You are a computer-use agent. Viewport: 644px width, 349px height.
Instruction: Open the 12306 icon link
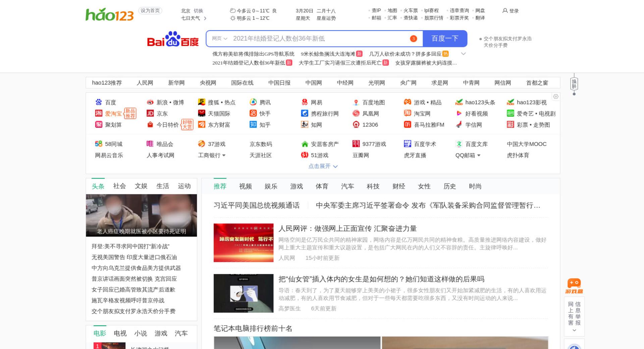point(356,124)
